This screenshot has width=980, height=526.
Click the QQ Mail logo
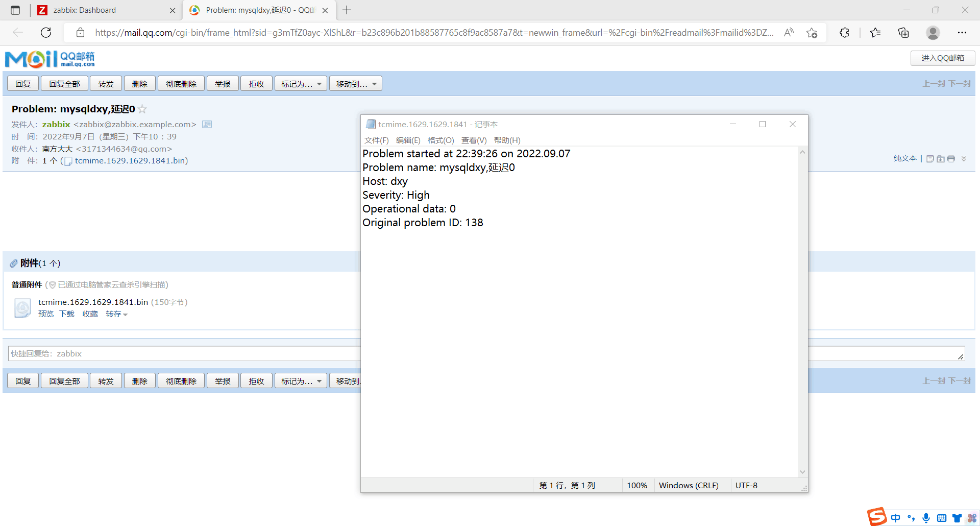(x=50, y=59)
